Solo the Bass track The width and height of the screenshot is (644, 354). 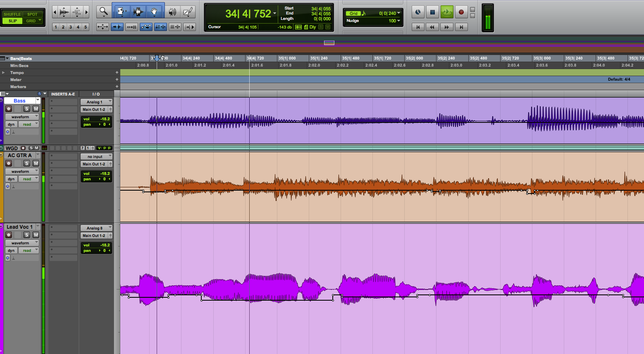point(27,109)
